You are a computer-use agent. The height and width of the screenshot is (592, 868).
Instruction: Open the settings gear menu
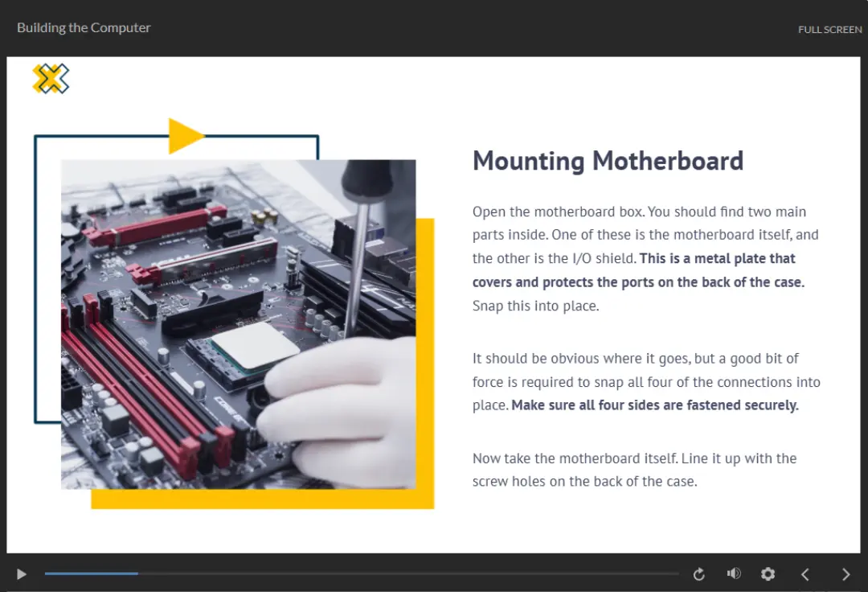[x=768, y=573]
